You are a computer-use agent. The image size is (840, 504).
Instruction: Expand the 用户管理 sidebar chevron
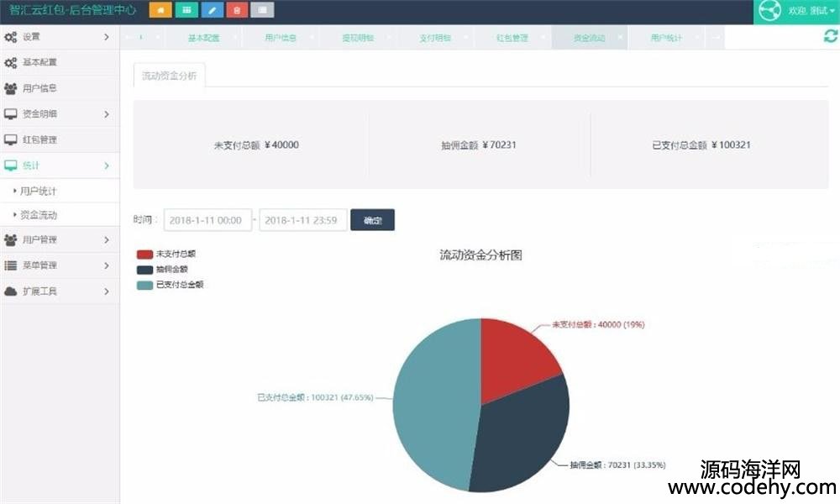click(x=107, y=240)
